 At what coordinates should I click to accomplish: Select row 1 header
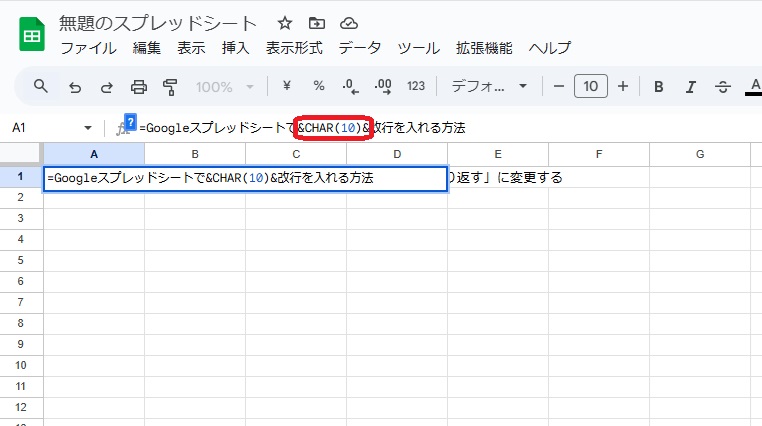pos(20,176)
